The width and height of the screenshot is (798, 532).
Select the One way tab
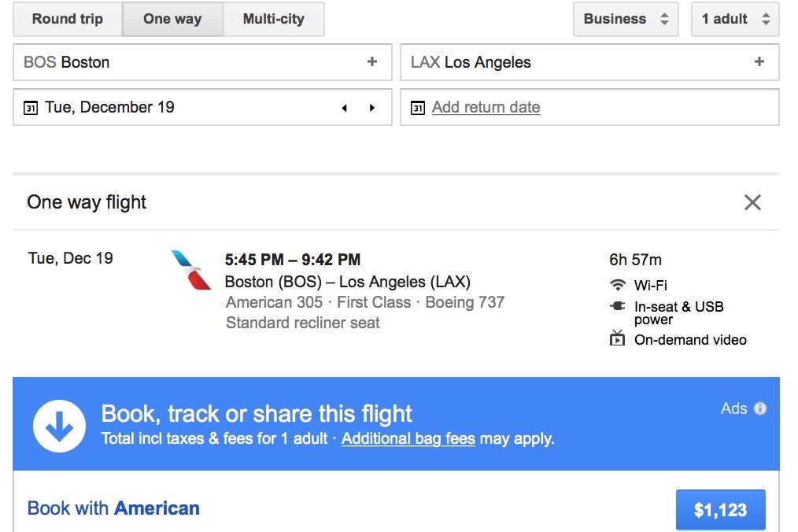point(172,19)
